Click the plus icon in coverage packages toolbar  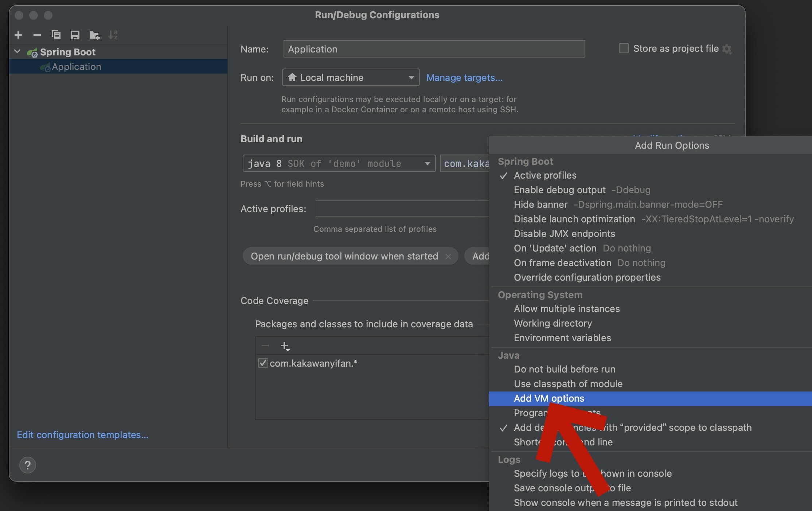click(x=285, y=346)
